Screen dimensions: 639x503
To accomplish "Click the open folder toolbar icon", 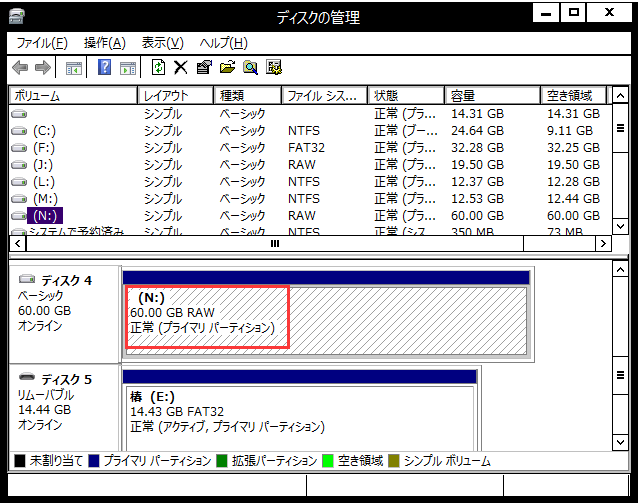I will [x=227, y=67].
